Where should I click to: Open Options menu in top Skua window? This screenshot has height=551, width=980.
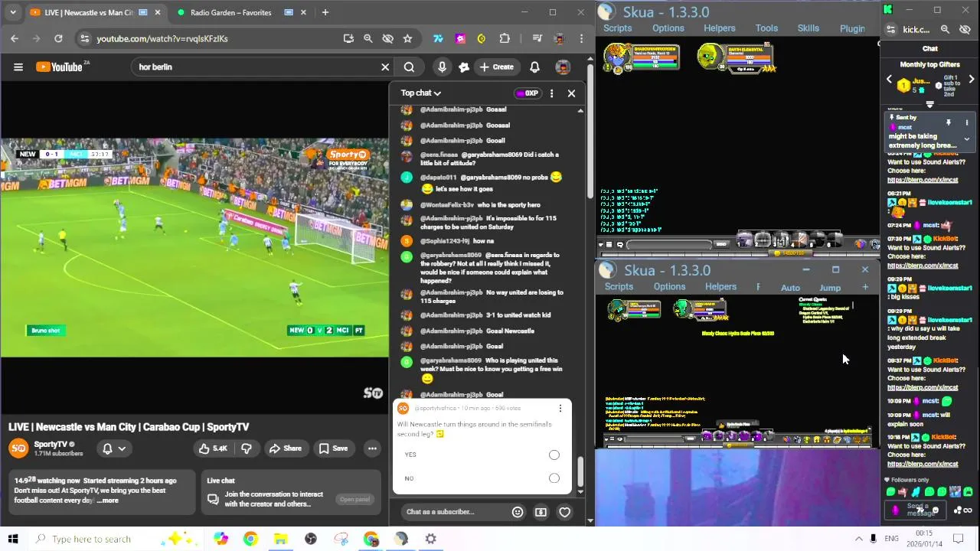point(668,28)
